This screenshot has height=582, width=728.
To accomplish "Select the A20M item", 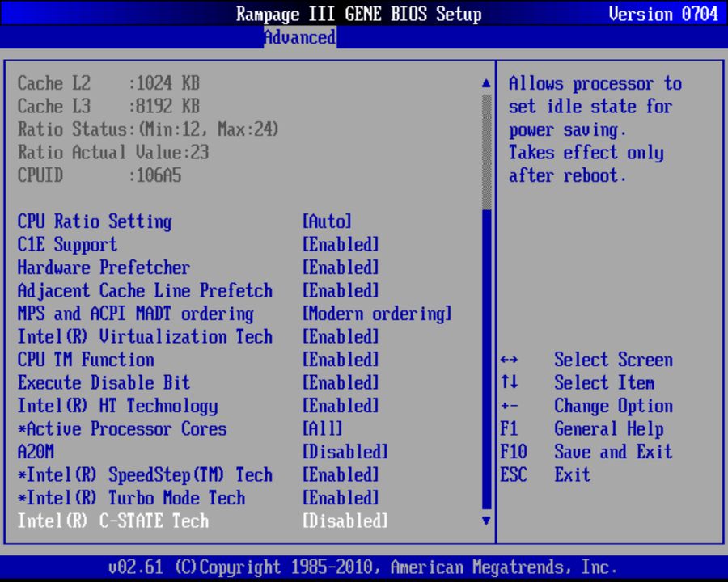I will coord(36,452).
